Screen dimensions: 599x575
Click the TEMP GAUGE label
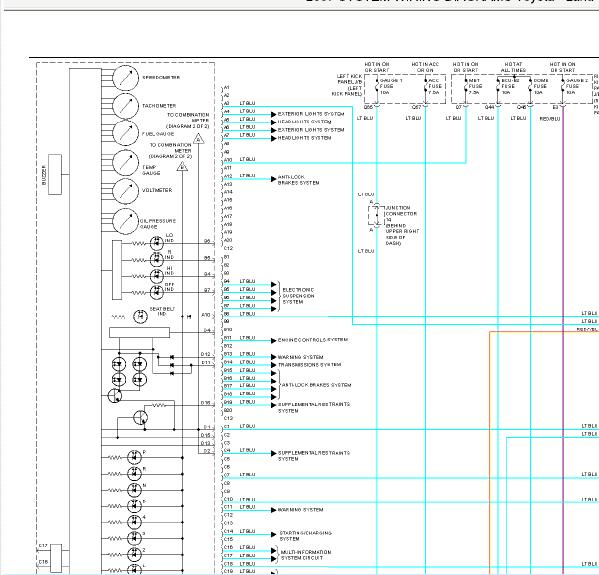pos(151,170)
